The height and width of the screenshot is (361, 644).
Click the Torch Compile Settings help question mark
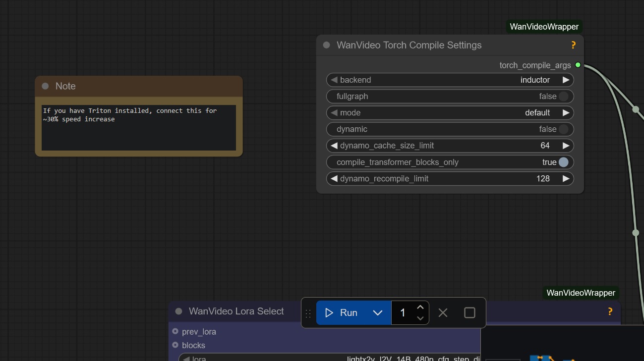click(573, 45)
